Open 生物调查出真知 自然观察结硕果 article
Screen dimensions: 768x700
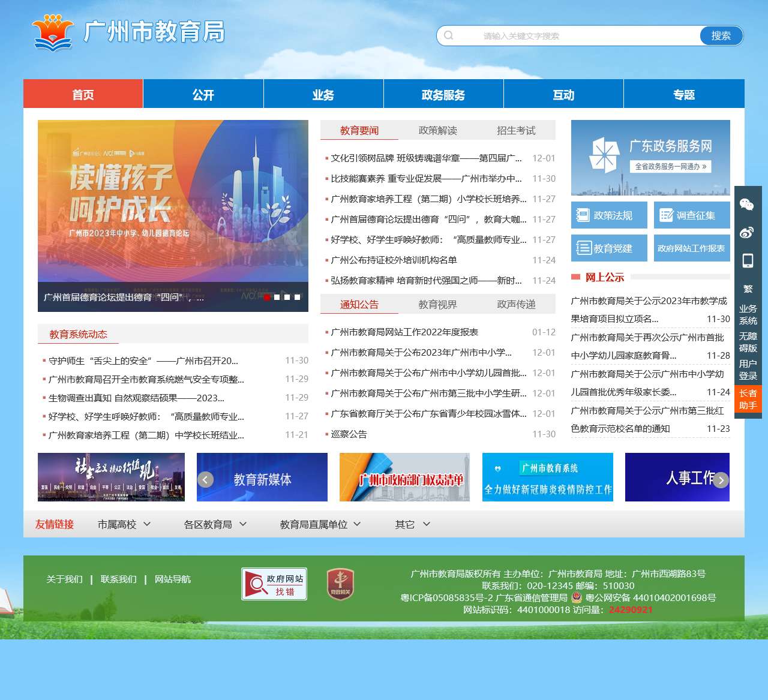point(136,398)
